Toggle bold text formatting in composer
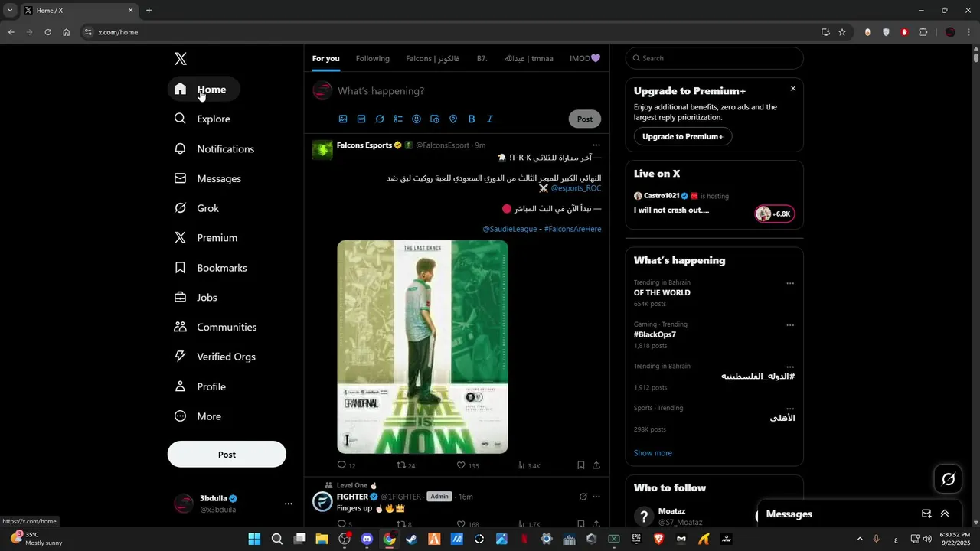The height and width of the screenshot is (551, 980). point(472,119)
